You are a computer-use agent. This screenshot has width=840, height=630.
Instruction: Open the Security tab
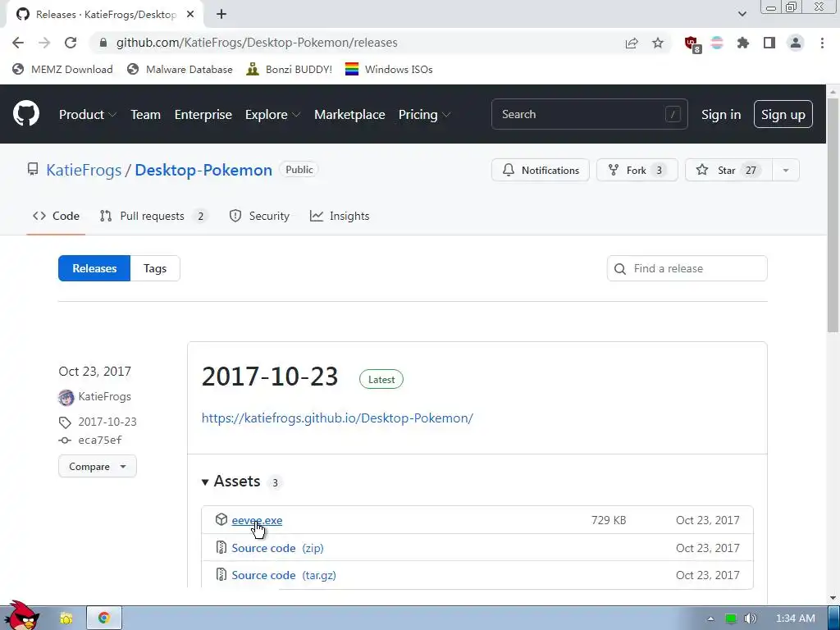pos(259,216)
